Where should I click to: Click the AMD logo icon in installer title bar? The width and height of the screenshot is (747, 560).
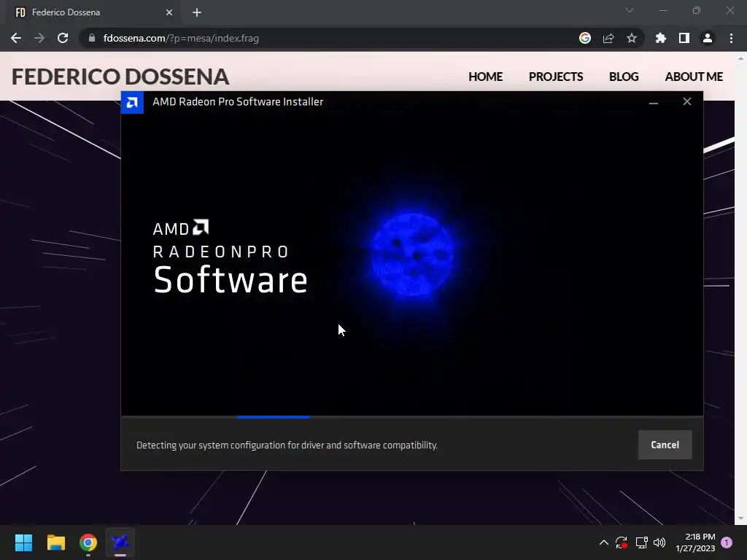tap(132, 102)
